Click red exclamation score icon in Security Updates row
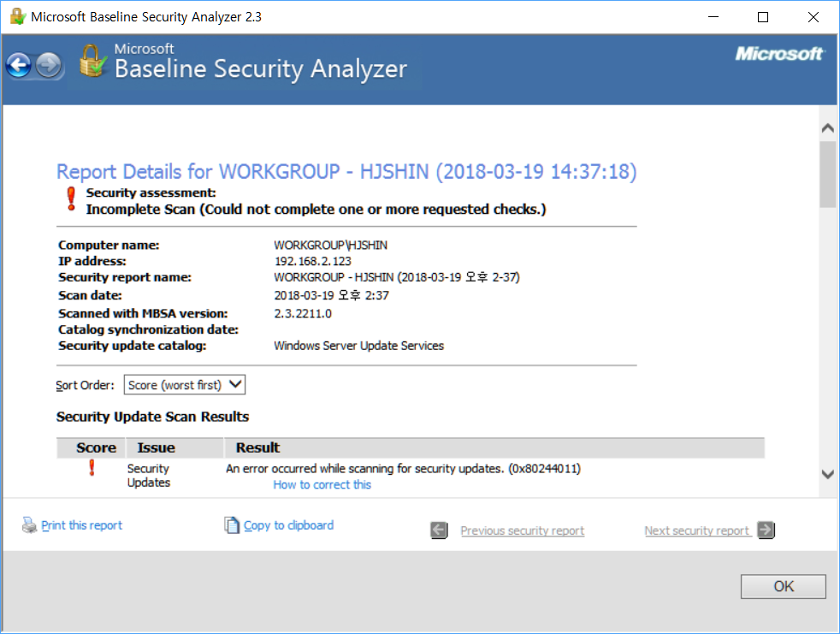Screen dimensions: 840x634 coord(92,468)
